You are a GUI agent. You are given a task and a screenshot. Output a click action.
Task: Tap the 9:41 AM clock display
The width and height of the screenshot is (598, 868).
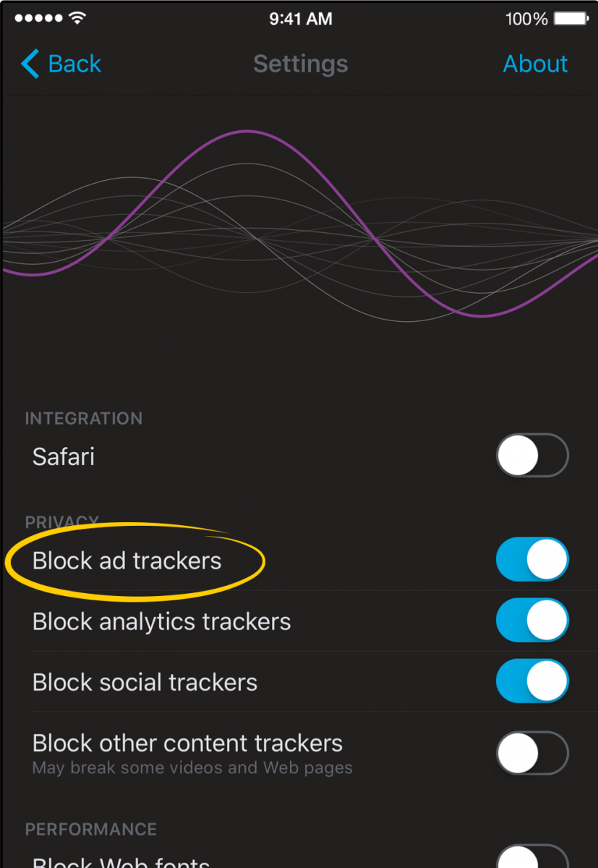(x=301, y=19)
